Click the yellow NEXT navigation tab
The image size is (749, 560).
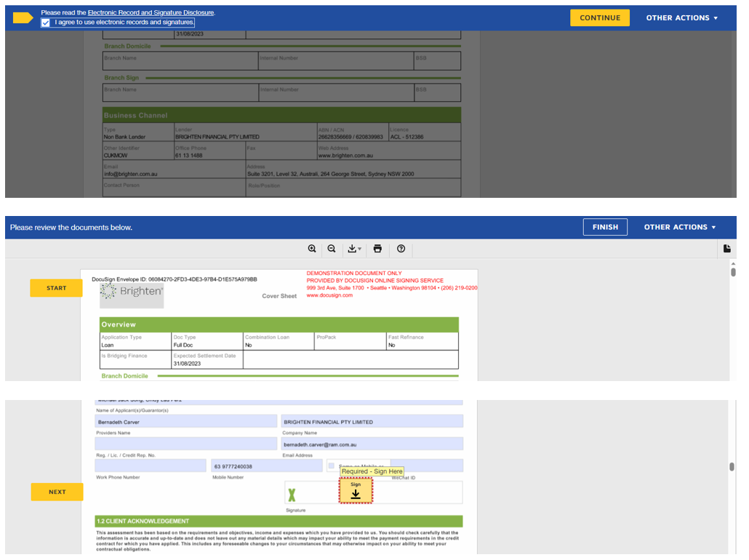coord(57,492)
